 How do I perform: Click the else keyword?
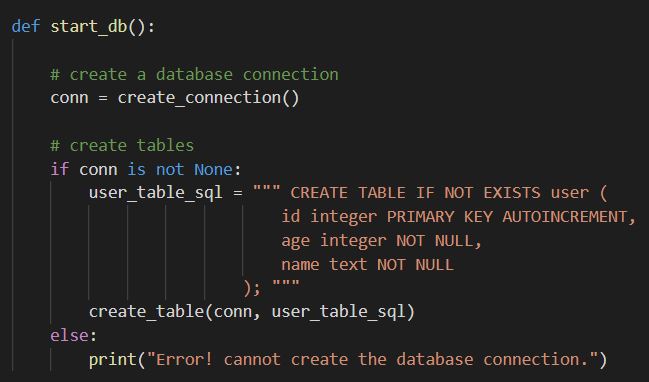pyautogui.click(x=69, y=336)
